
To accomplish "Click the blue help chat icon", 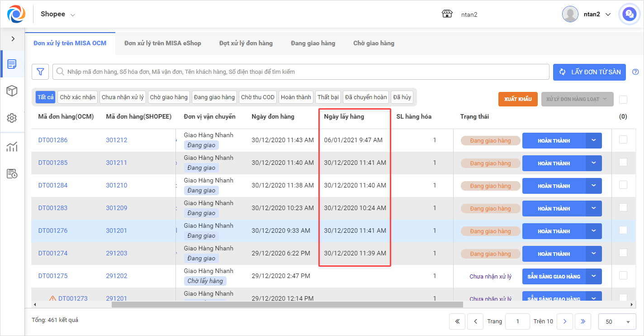I will (x=629, y=14).
